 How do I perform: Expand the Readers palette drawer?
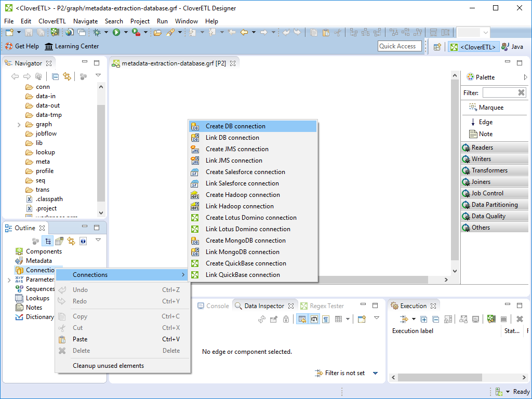tap(495, 148)
